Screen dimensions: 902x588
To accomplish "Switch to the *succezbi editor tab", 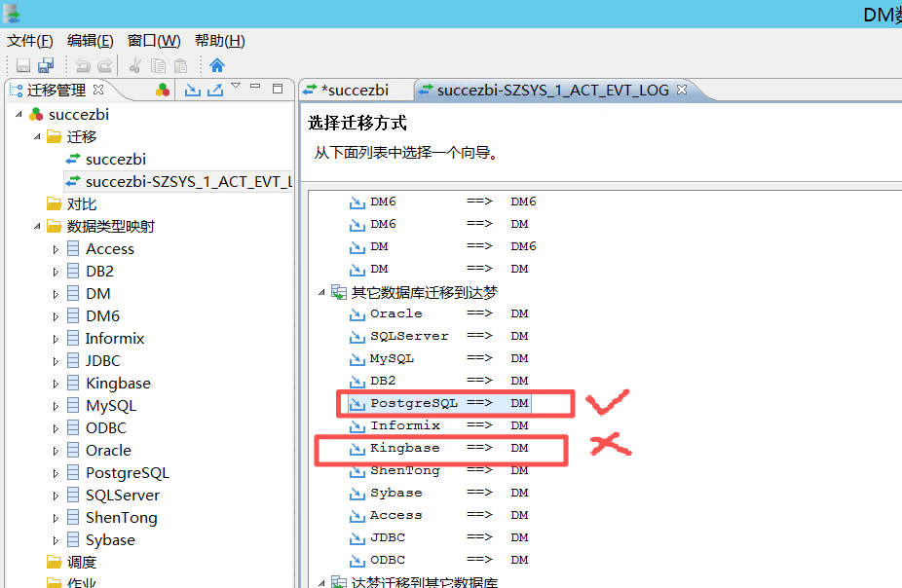I will (355, 91).
